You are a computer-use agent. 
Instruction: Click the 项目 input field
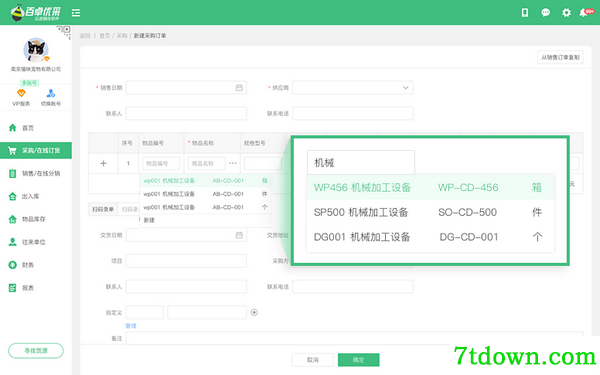[x=186, y=261]
